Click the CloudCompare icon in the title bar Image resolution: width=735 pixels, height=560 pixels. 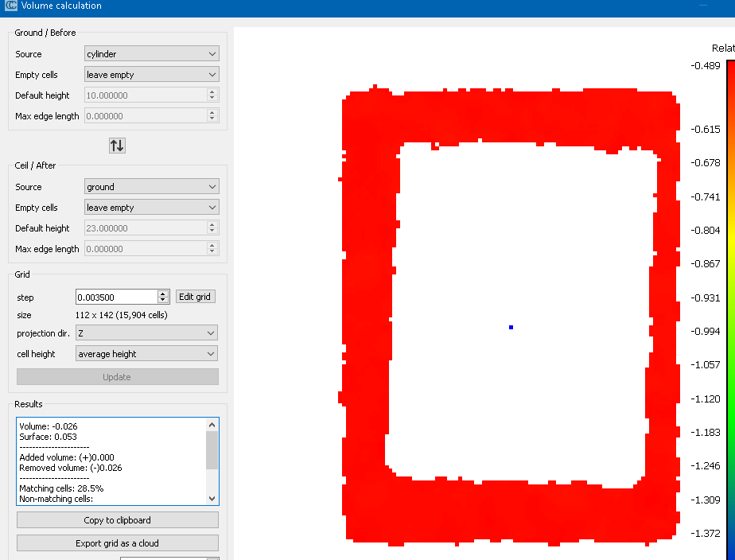(x=11, y=6)
